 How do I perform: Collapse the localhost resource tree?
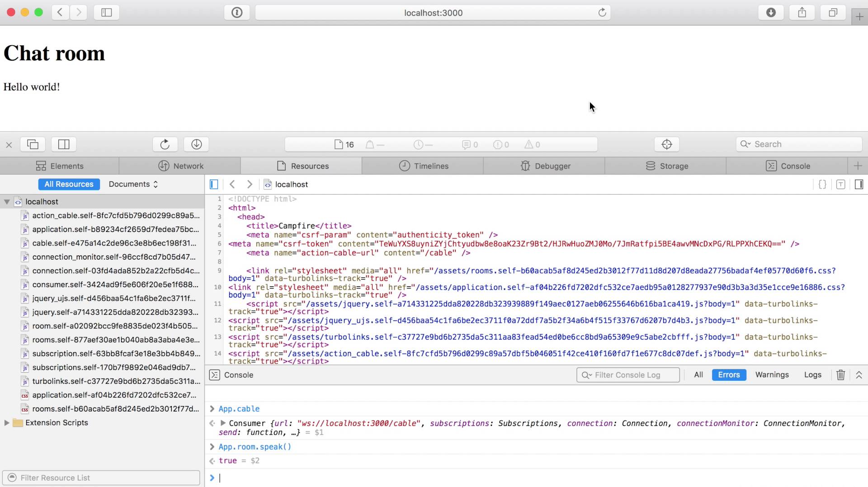(7, 202)
